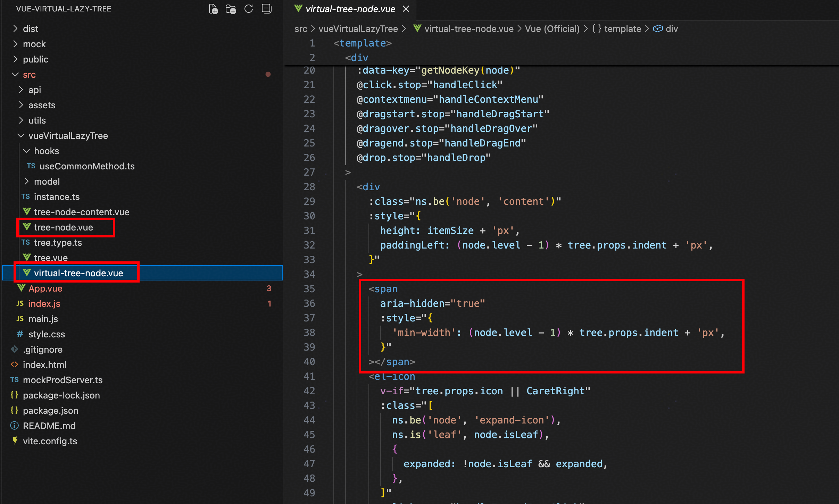Open the .gitignore file
Screen dimensions: 839x504
43,350
